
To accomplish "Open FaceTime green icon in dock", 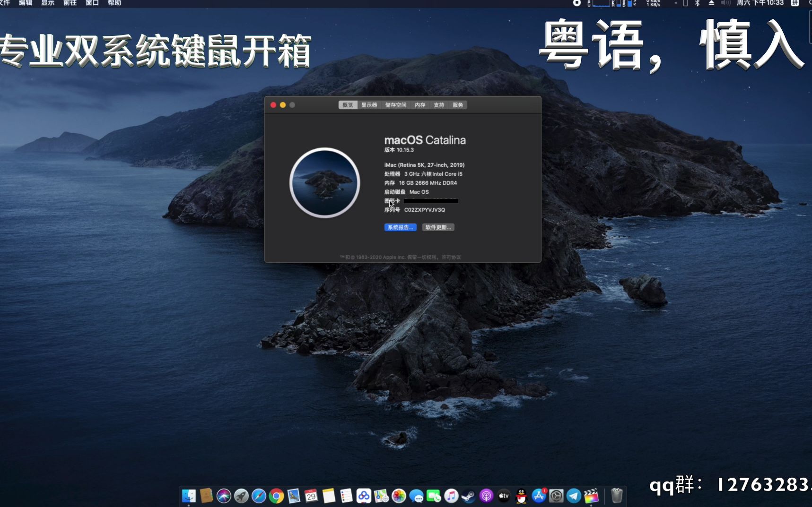I will click(434, 496).
